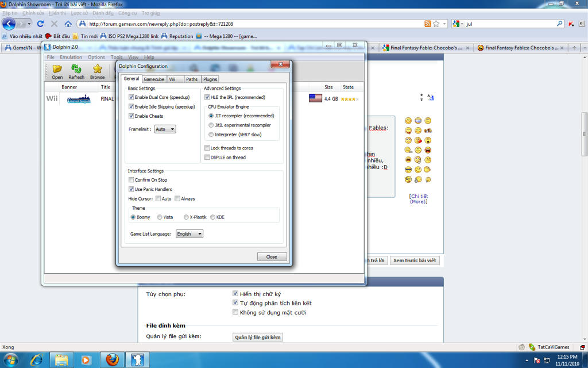
Task: Expand the Game List Language dropdown
Action: [x=189, y=234]
